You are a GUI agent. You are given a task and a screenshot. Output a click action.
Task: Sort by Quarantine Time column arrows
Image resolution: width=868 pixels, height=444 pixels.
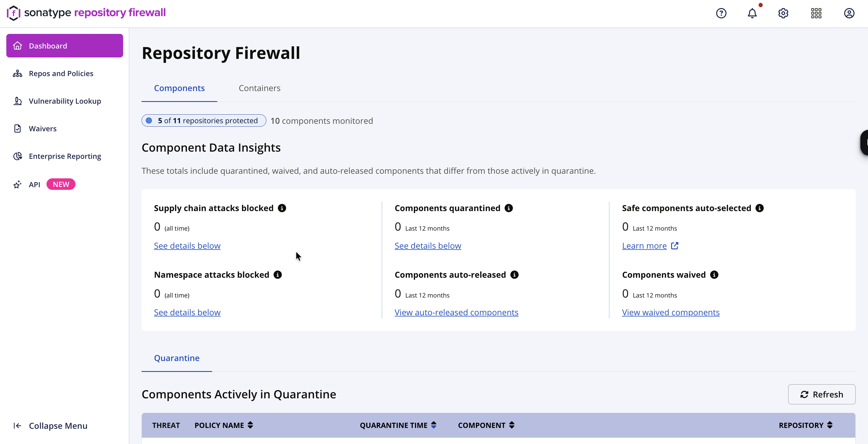[x=434, y=425]
